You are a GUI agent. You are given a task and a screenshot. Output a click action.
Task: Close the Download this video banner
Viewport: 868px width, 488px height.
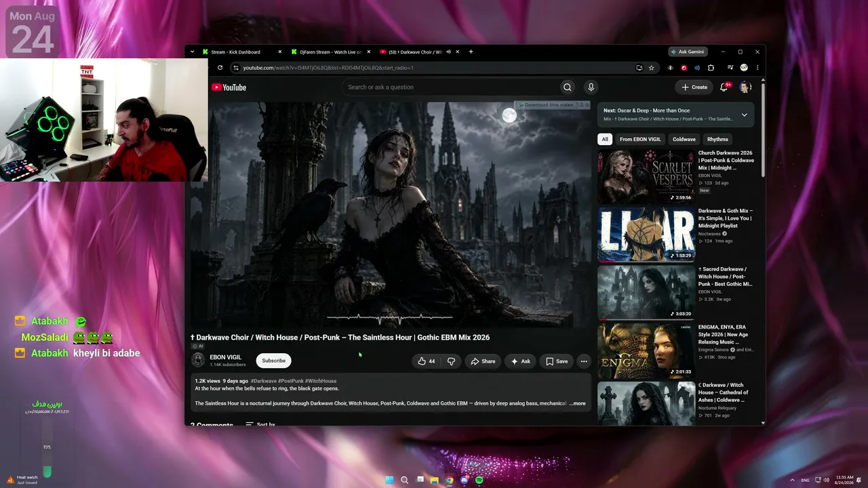[x=587, y=104]
